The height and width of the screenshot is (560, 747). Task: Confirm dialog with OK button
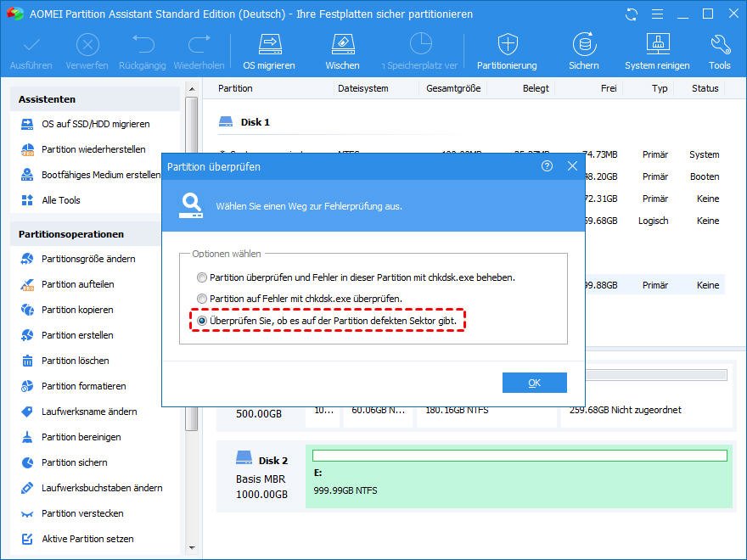[535, 383]
